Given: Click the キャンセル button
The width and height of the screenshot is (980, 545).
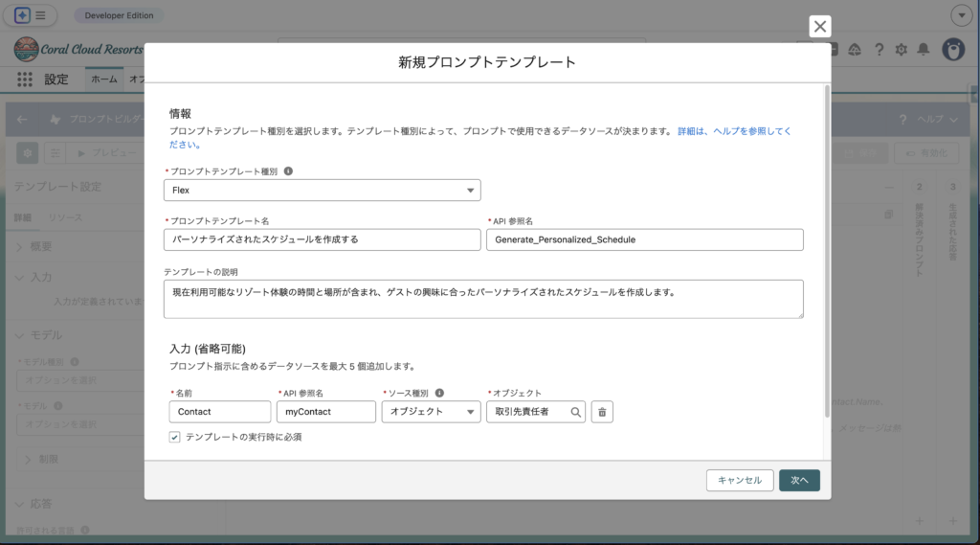Looking at the screenshot, I should click(739, 481).
